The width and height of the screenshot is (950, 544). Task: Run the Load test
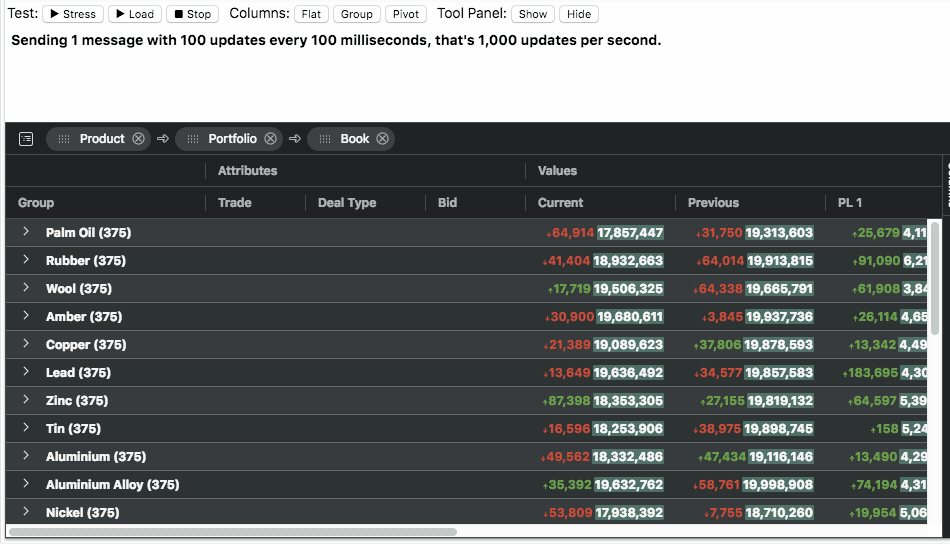pos(134,14)
